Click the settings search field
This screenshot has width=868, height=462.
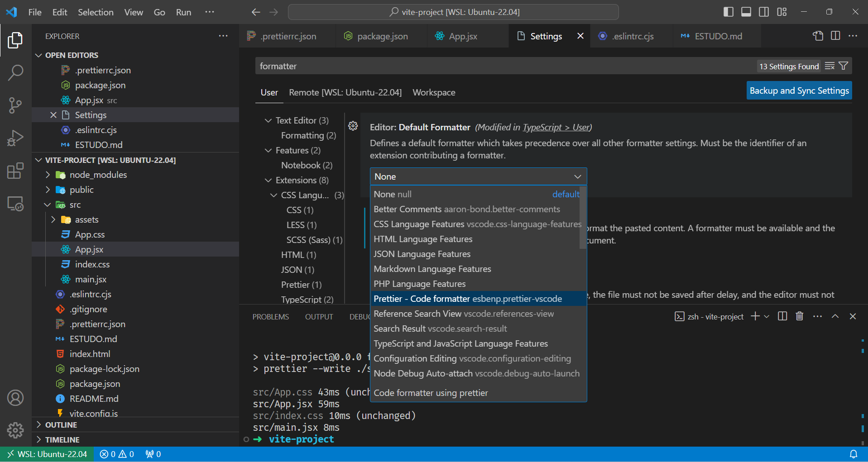505,66
